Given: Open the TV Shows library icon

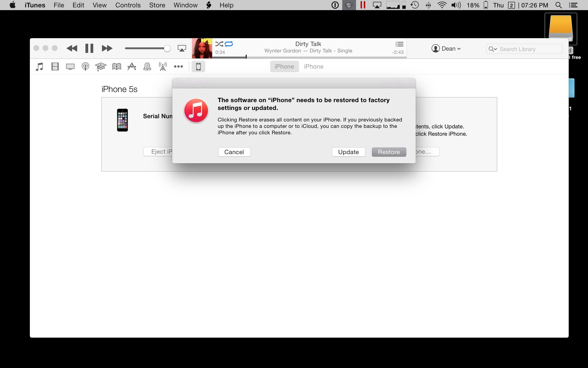Looking at the screenshot, I should pos(70,67).
